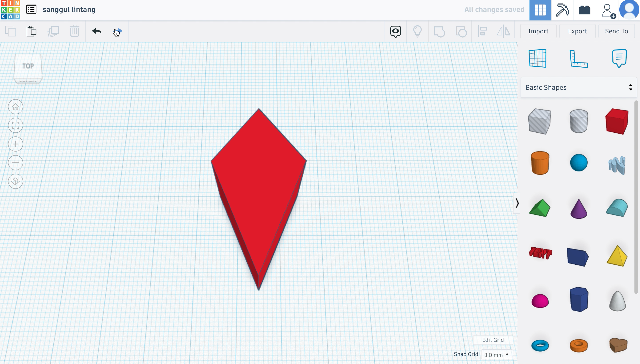Select the light bulb inspector icon
Viewport: 640px width, 364px height.
(x=417, y=31)
